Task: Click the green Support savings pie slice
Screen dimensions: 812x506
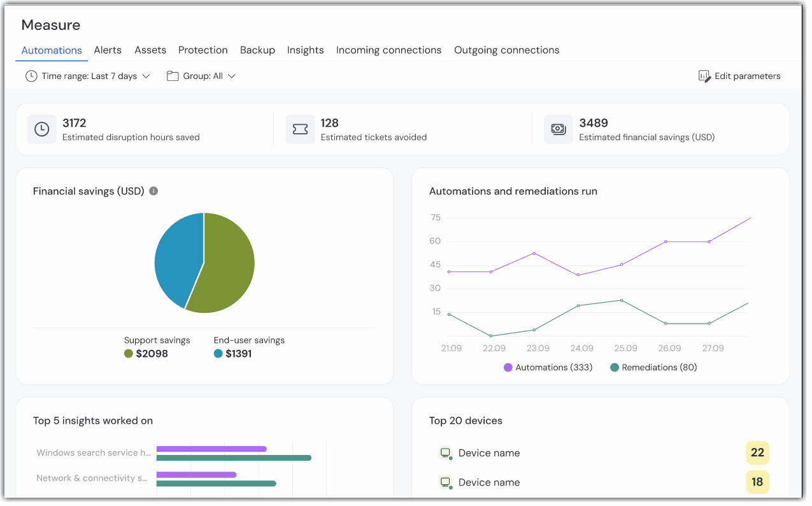Action: point(226,264)
